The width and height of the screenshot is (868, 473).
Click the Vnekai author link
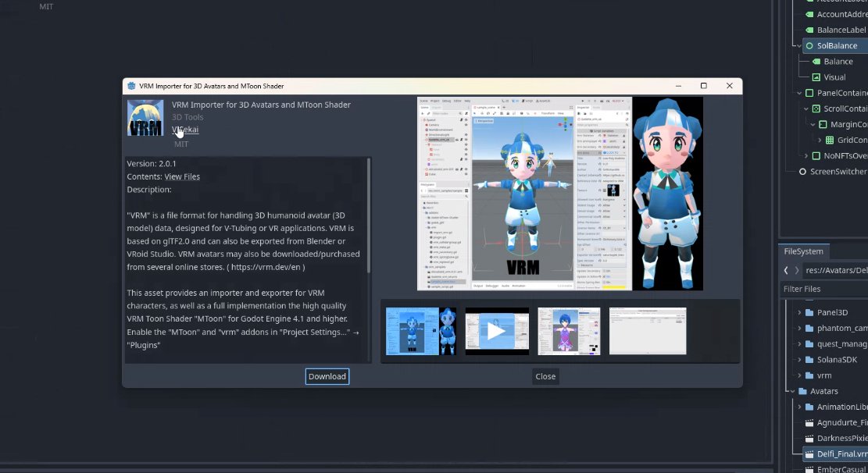[185, 130]
